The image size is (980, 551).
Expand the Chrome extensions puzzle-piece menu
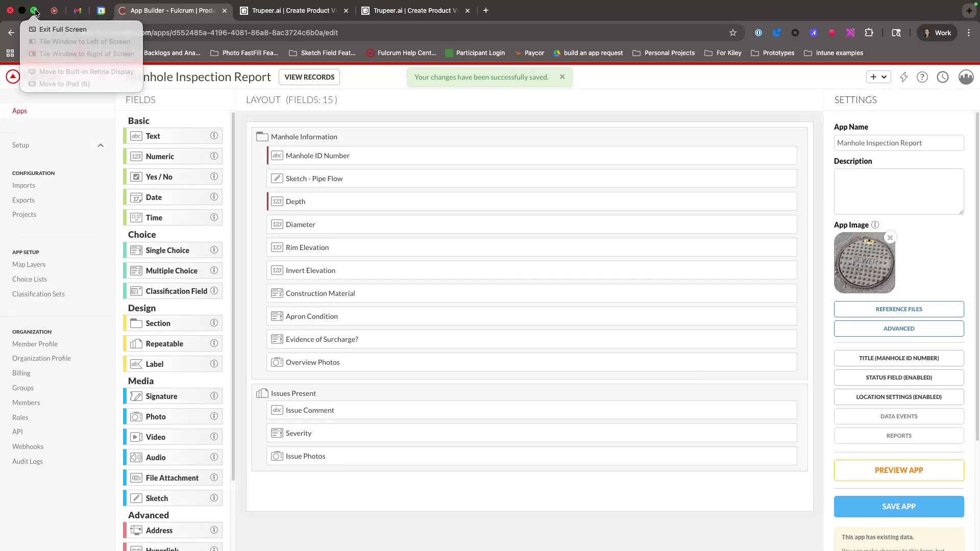(x=869, y=32)
